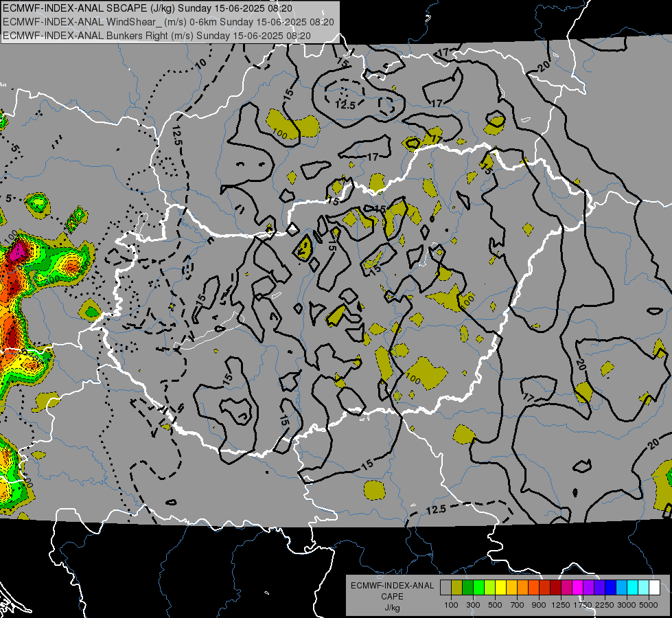Screen dimensions: 672x618
Task: Click the 12.5 label at the bottom of the map
Action: 437,510
